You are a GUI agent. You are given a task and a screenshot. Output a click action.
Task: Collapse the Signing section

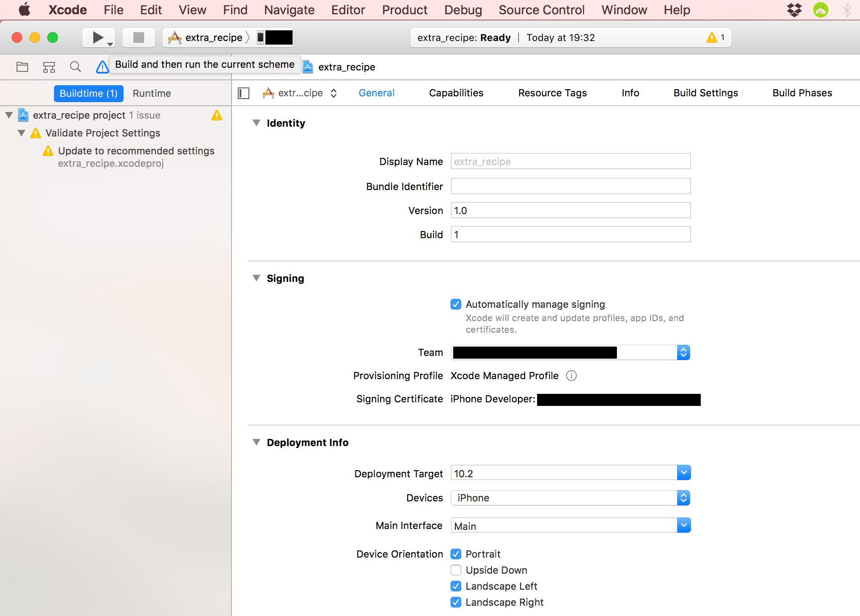coord(256,278)
